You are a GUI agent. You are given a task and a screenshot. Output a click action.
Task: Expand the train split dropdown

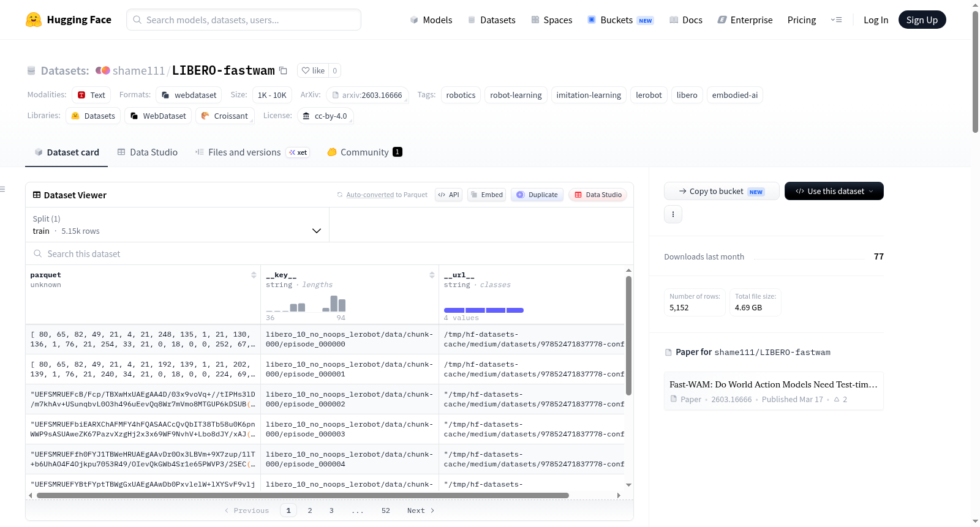coord(178,225)
